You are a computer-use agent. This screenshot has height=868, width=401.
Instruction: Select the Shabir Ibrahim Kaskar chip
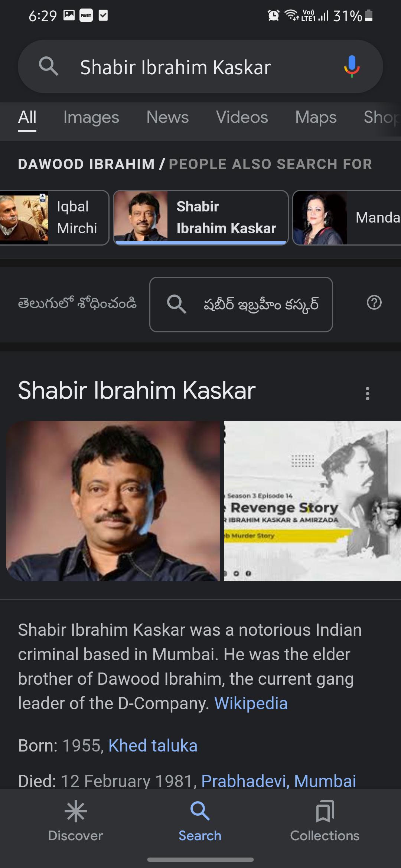click(x=201, y=218)
